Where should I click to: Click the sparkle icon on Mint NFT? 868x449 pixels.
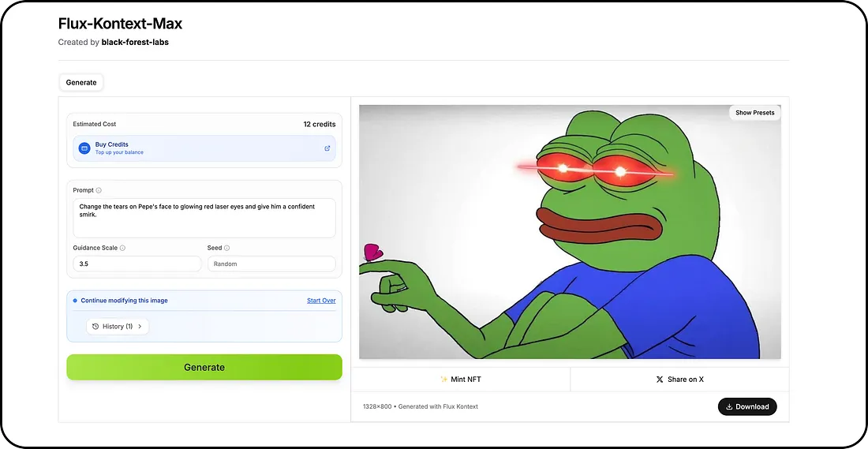tap(443, 380)
